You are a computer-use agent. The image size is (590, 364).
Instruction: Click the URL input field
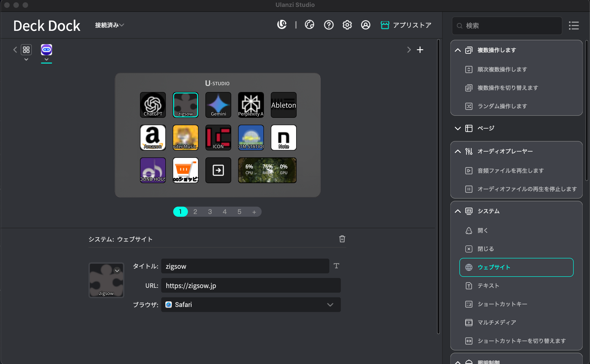pyautogui.click(x=251, y=286)
